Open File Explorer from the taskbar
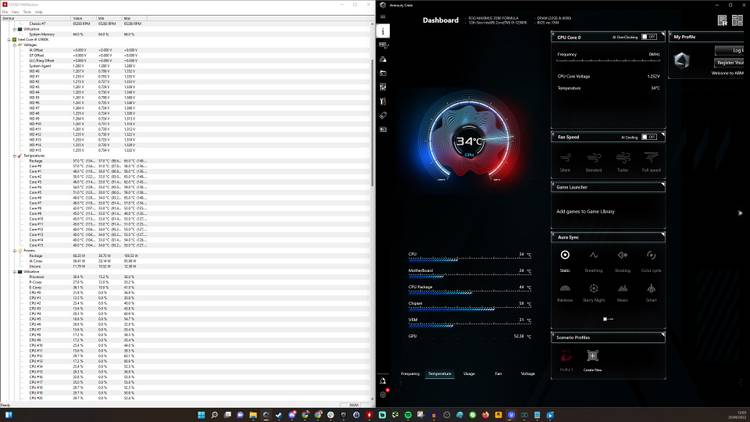This screenshot has width=750, height=422. (253, 415)
